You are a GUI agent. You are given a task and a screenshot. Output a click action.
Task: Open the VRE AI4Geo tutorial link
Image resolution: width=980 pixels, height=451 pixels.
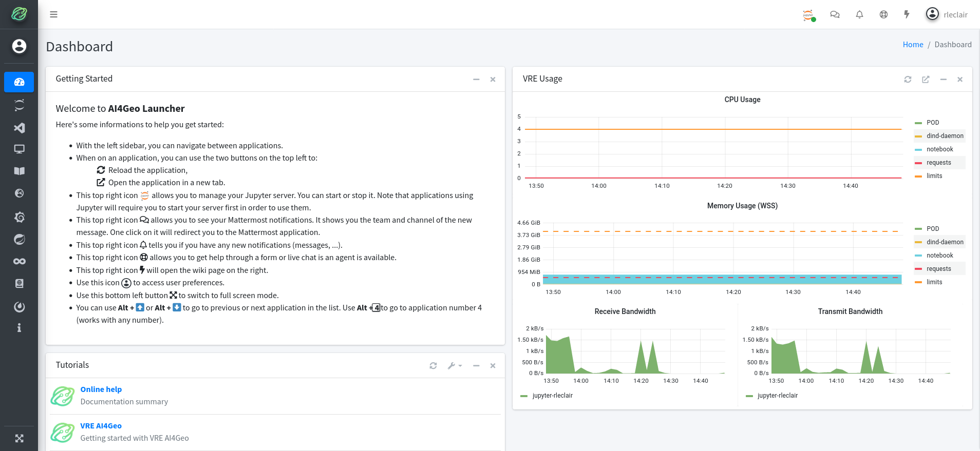101,426
